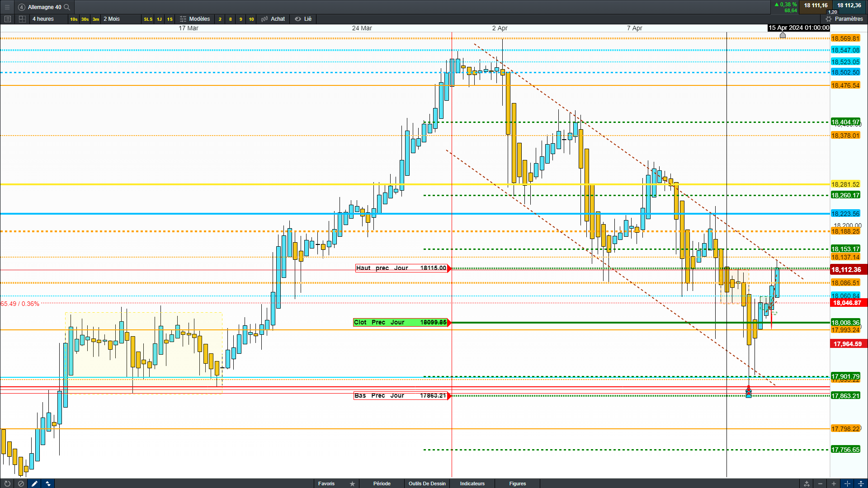The image size is (868, 488).
Task: Open the hamburger menu at top left
Action: (x=7, y=7)
